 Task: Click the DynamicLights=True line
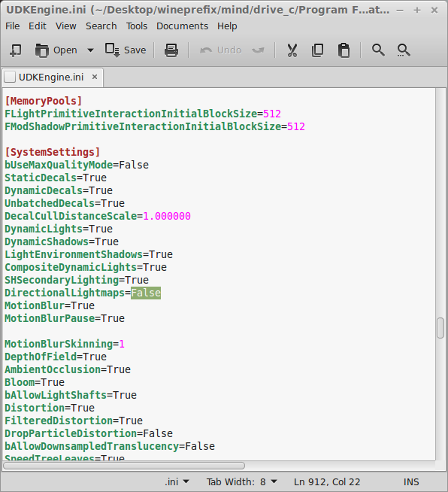pos(59,229)
